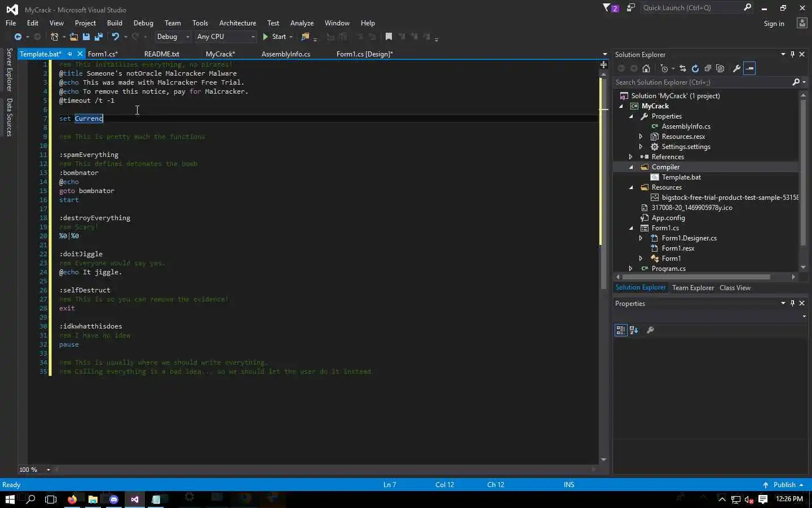The height and width of the screenshot is (508, 812).
Task: Toggle Show All Files in Solution Explorer
Action: coord(720,68)
